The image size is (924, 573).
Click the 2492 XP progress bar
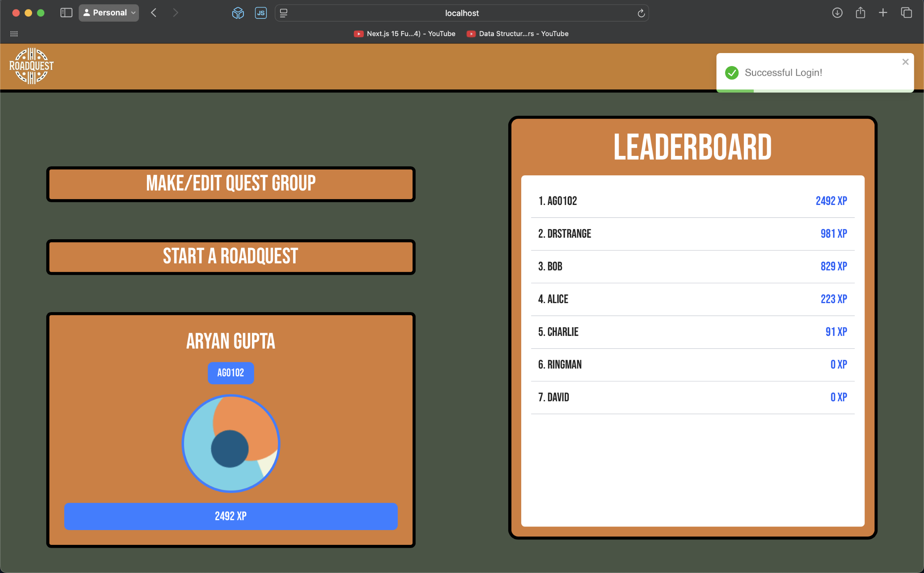coord(230,516)
